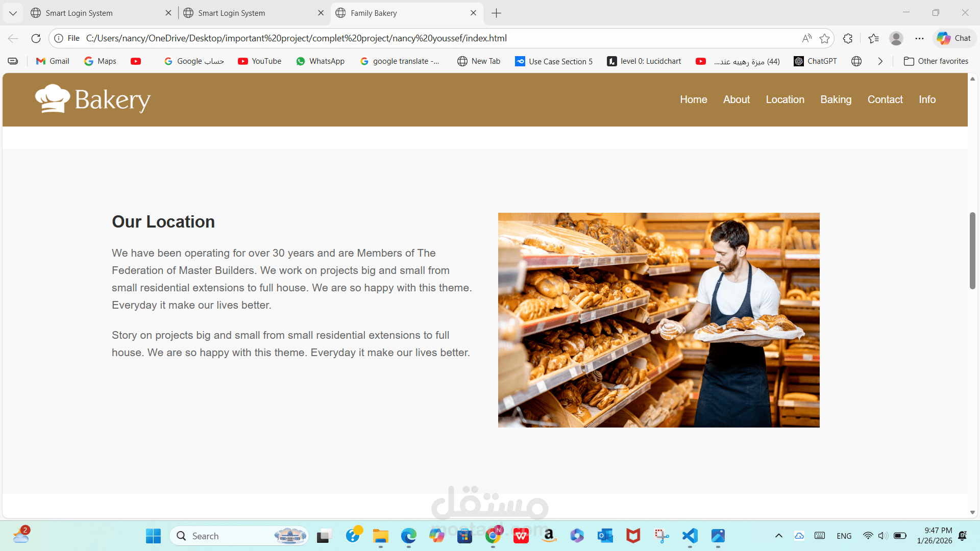The width and height of the screenshot is (980, 551).
Task: Click the Bakery chef hat logo
Action: [53, 98]
